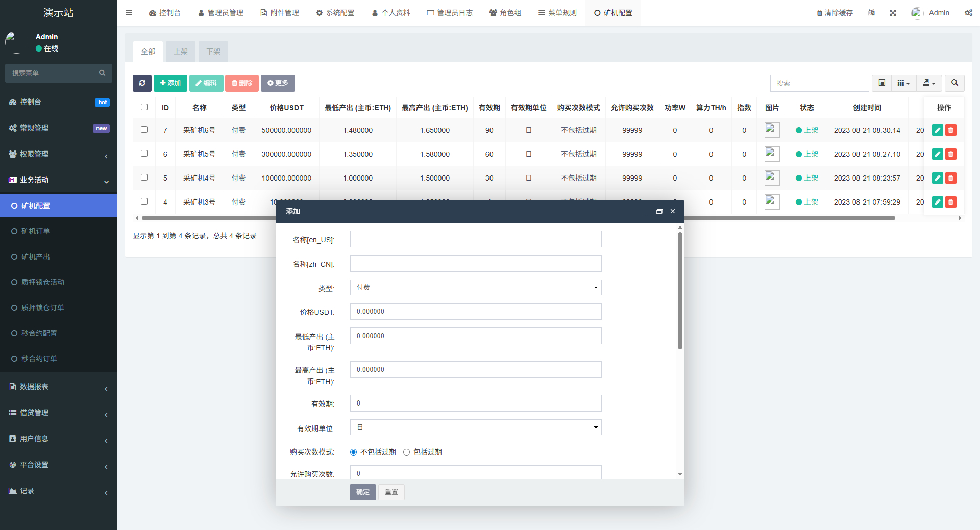Click the 重置 button to reset form
Screen dimensions: 980x530
click(391, 492)
